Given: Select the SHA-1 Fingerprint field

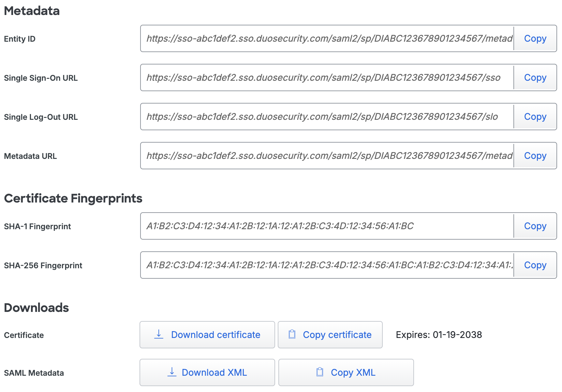Looking at the screenshot, I should (x=326, y=226).
